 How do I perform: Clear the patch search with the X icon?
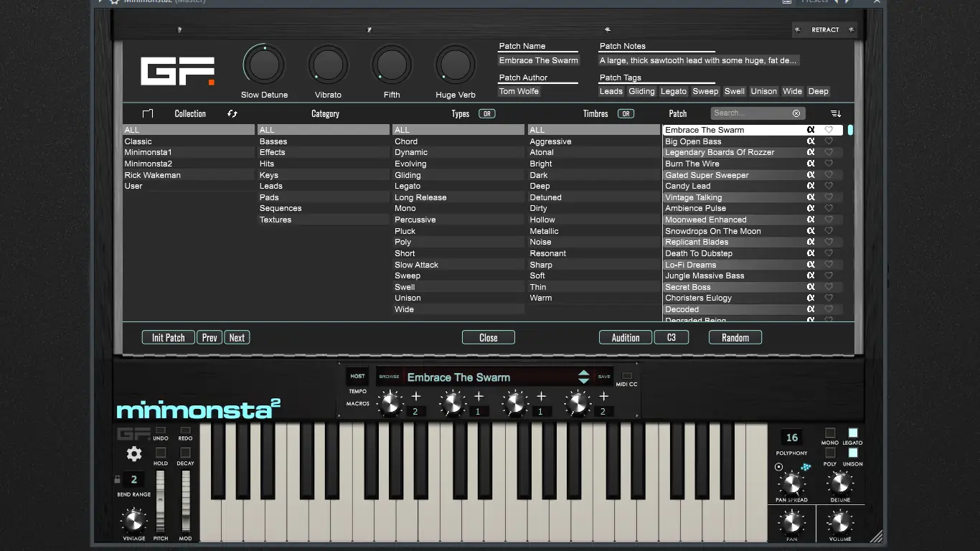pyautogui.click(x=796, y=113)
